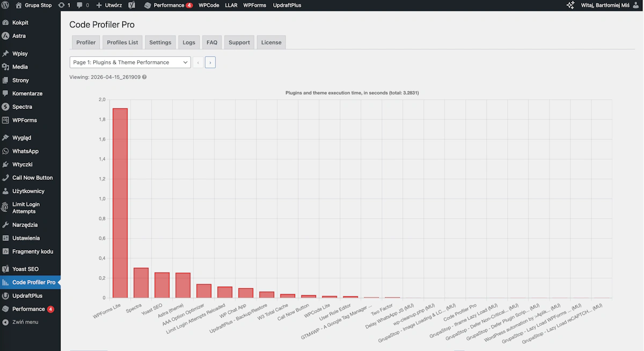
Task: Collapse menu with Zwiń menu arrow
Action: pyautogui.click(x=5, y=322)
